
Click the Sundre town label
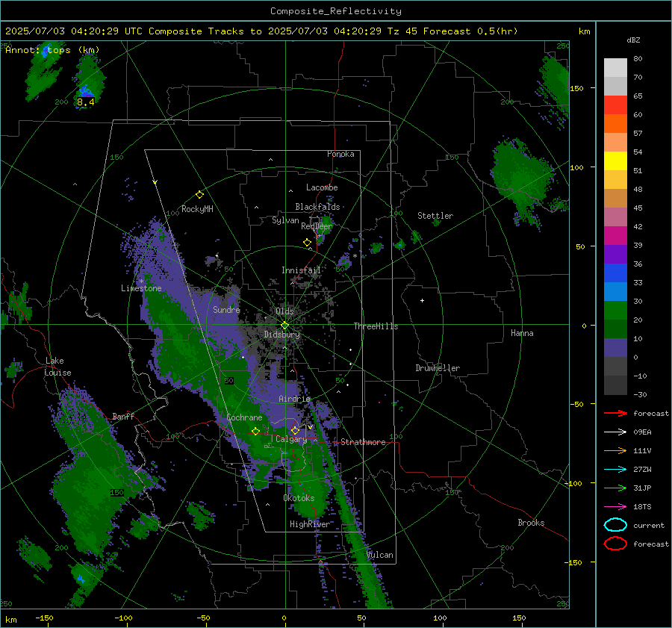[x=226, y=309]
